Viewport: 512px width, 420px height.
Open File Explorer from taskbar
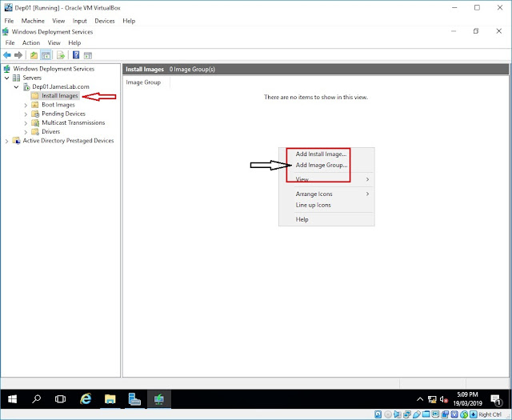(x=110, y=398)
